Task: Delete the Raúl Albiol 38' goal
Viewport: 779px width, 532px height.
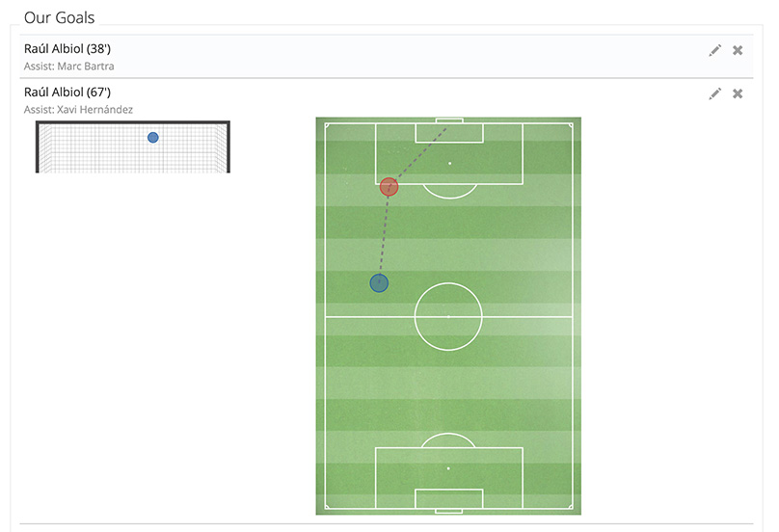Action: 738,50
